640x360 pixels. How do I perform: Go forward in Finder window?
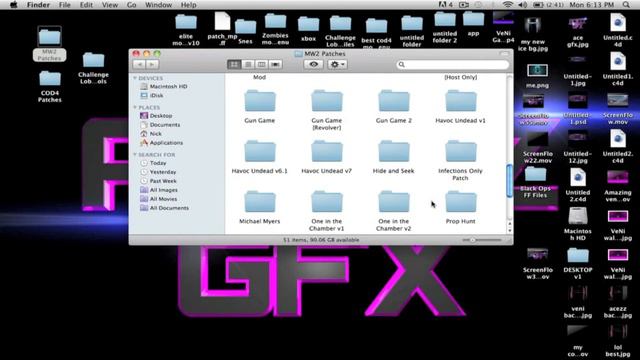(152, 64)
